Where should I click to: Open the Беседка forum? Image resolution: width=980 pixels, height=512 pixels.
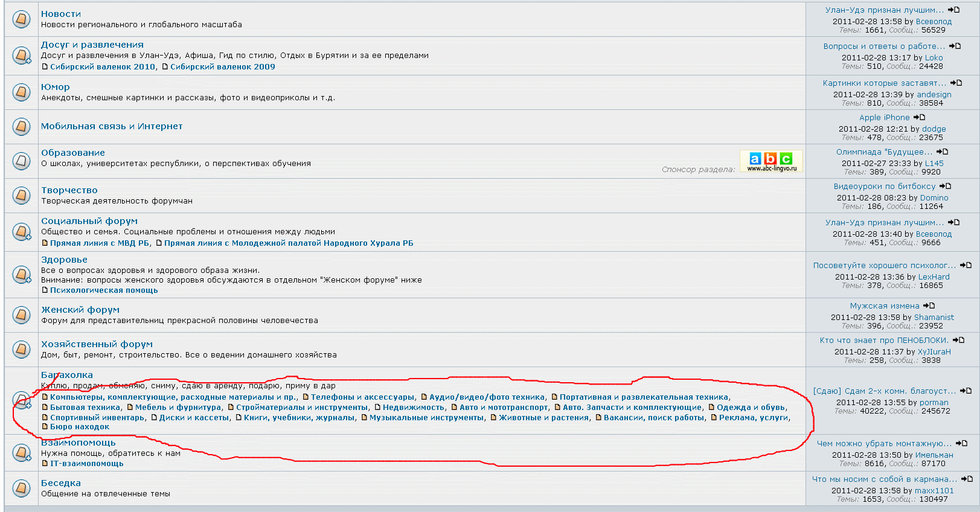tap(61, 483)
